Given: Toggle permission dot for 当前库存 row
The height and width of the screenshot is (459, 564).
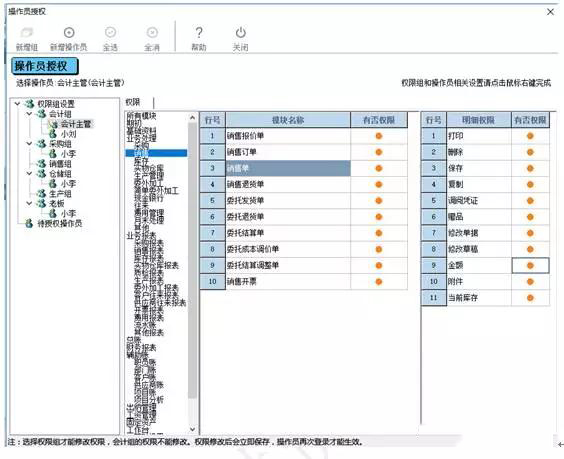Looking at the screenshot, I should coord(530,298).
